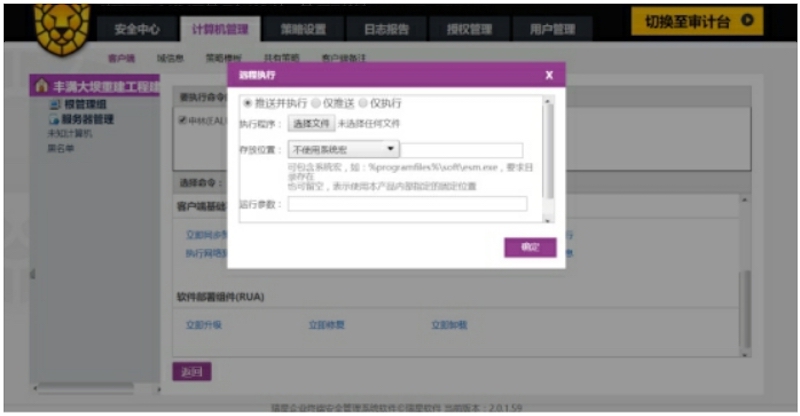Click the 运行参数 input field

(407, 204)
